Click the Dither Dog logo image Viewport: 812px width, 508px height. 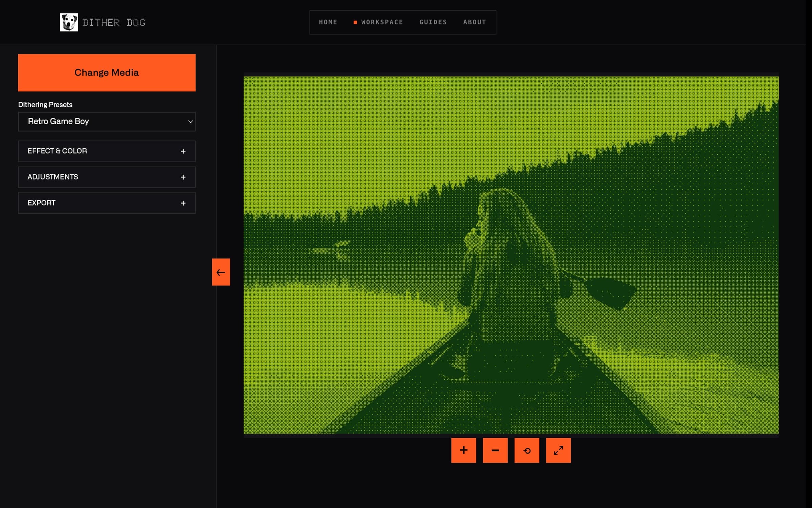click(69, 22)
